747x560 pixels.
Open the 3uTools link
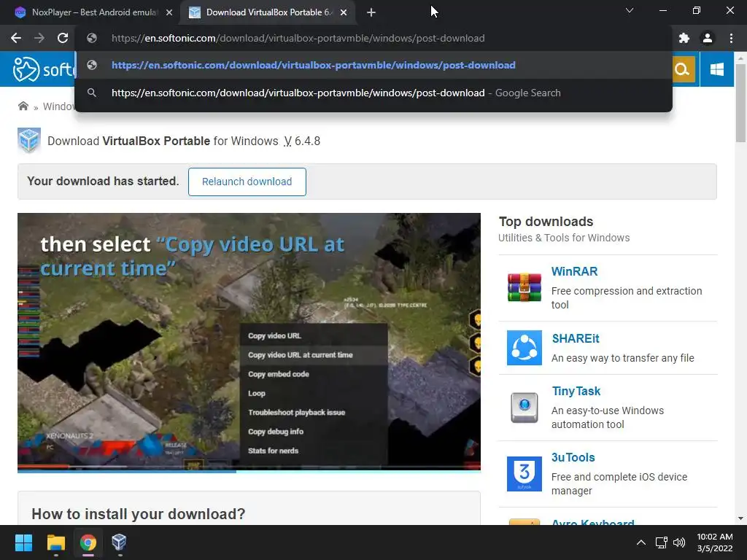point(573,457)
